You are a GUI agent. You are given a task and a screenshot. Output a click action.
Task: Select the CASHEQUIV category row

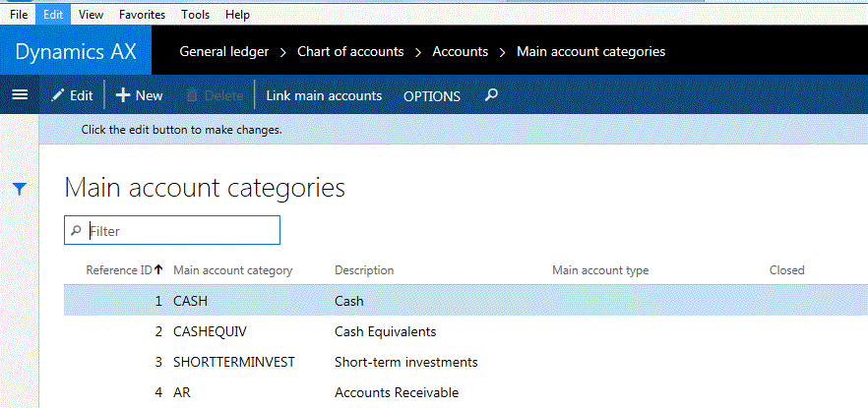pyautogui.click(x=208, y=331)
